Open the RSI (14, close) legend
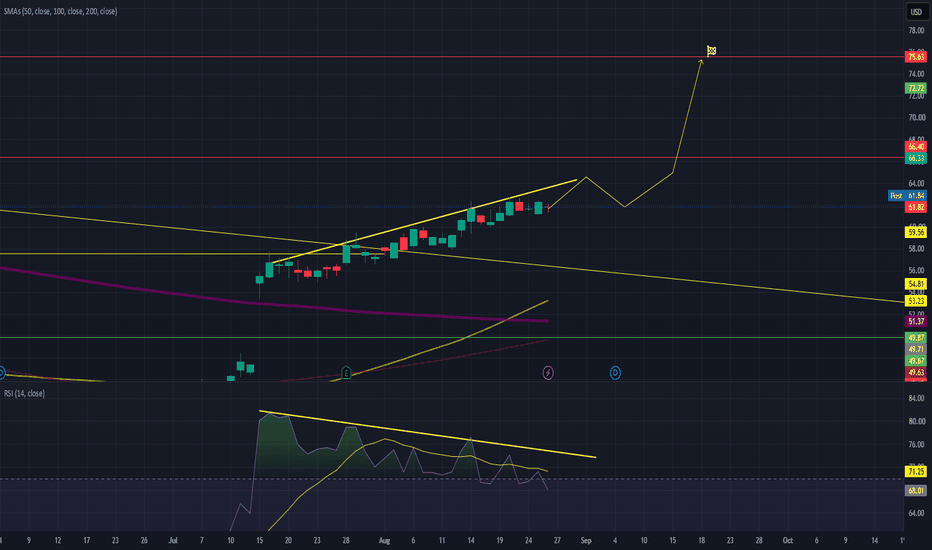The width and height of the screenshot is (932, 550). [24, 393]
